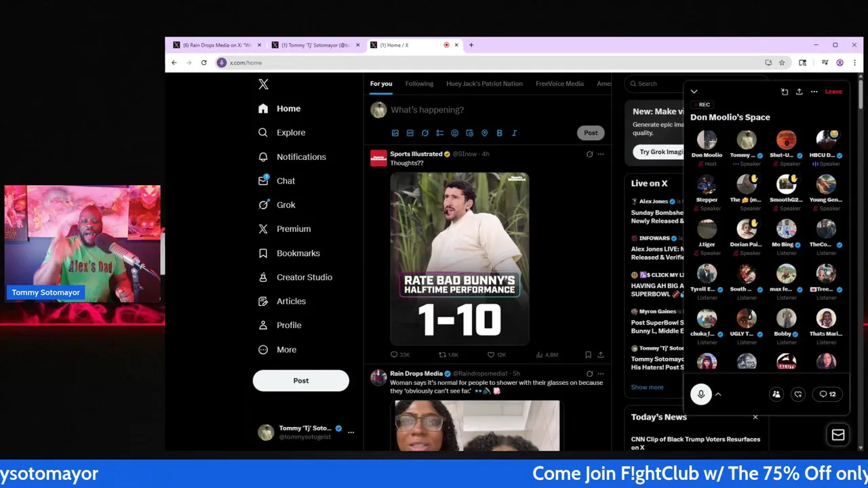Toggle the microphone in the Space
Image resolution: width=868 pixels, height=488 pixels.
[x=701, y=394]
